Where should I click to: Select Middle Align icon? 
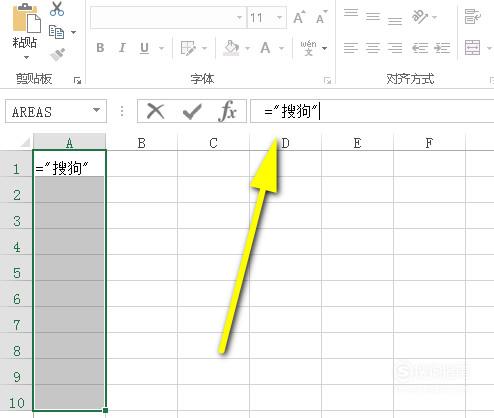[373, 16]
